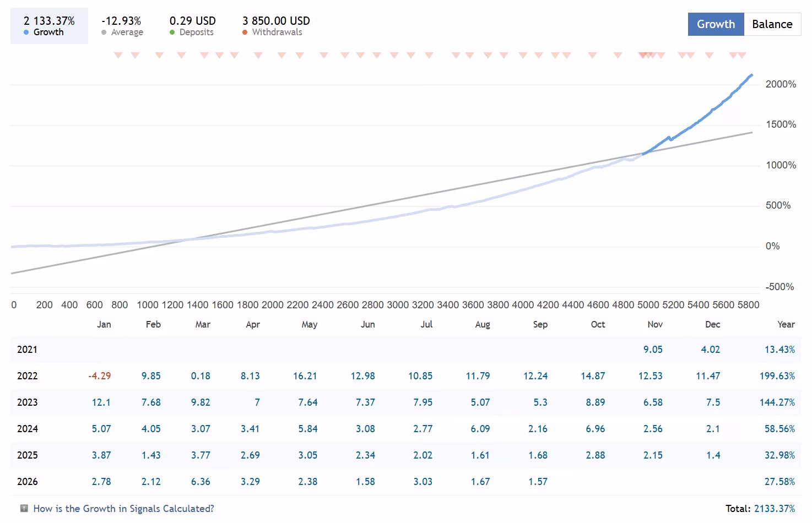Click the 2021 November value 9.05
This screenshot has height=523, width=812.
[x=653, y=350]
